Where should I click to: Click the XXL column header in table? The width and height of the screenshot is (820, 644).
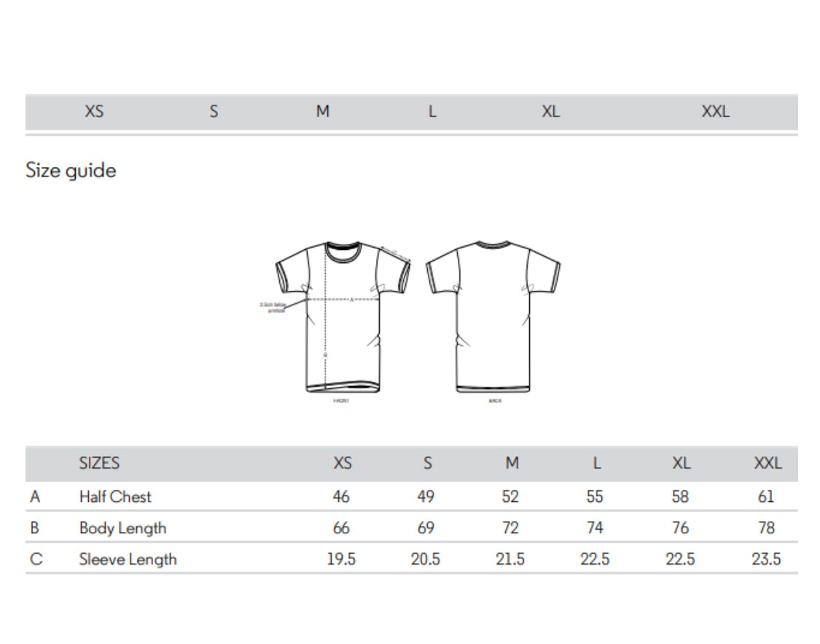(x=767, y=463)
